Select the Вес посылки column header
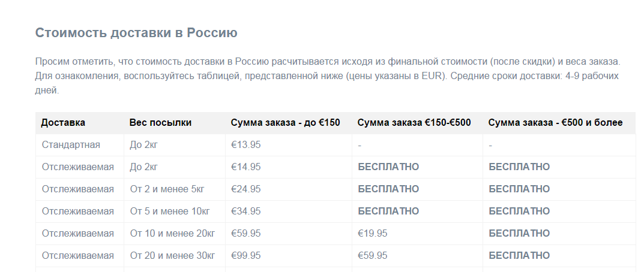This screenshot has width=644, height=272. [x=160, y=123]
